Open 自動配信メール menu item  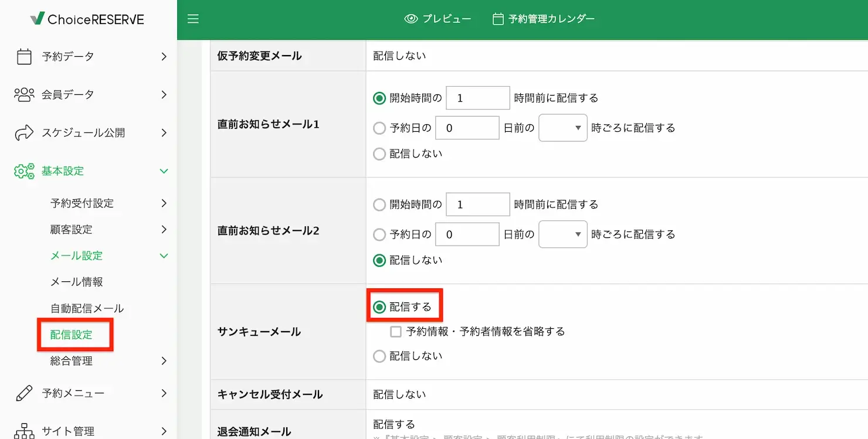pos(87,308)
